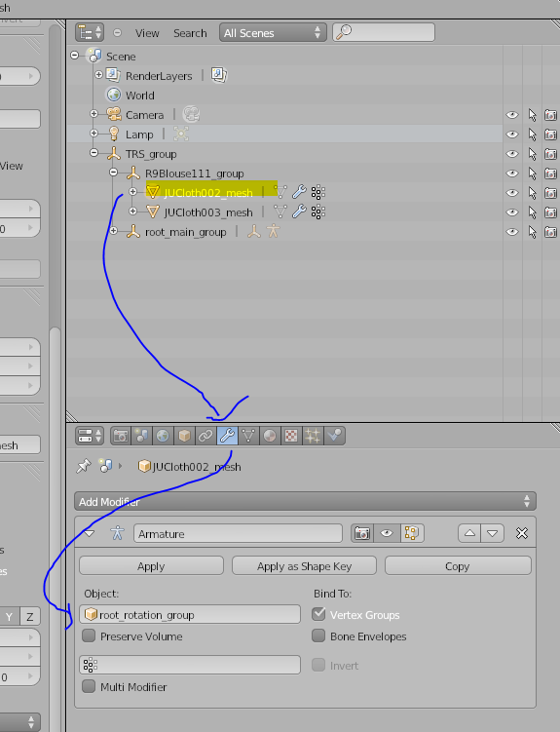Select root_main_group in the outliner
This screenshot has height=732, width=560.
tap(186, 232)
